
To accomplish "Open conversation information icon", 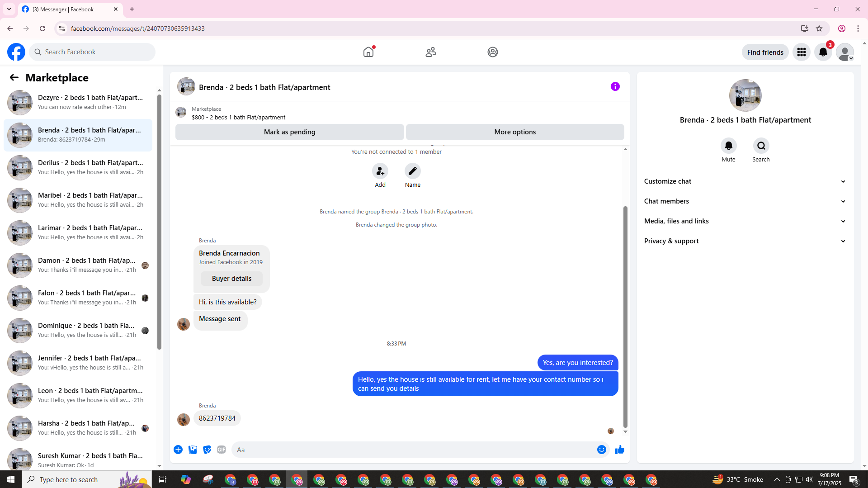I will 615,86.
